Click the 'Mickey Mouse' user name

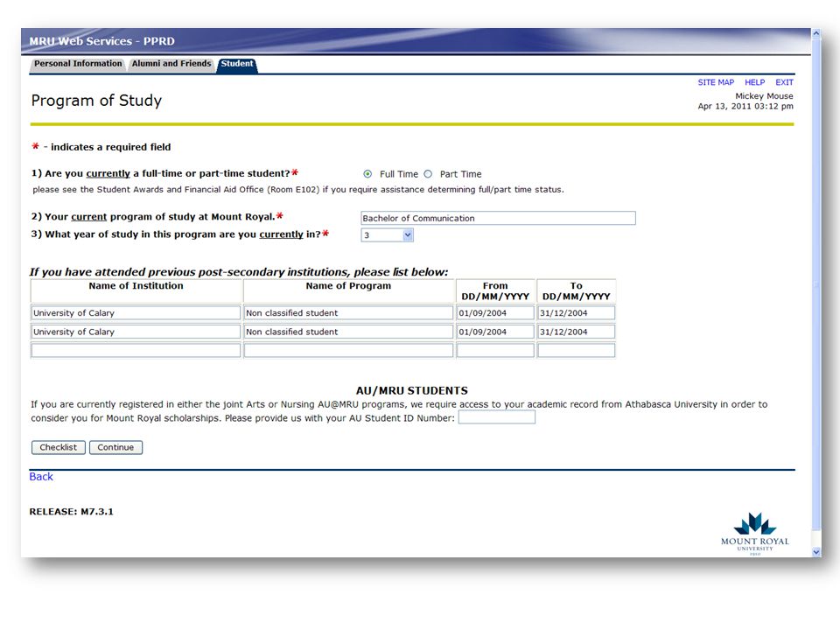pyautogui.click(x=764, y=96)
